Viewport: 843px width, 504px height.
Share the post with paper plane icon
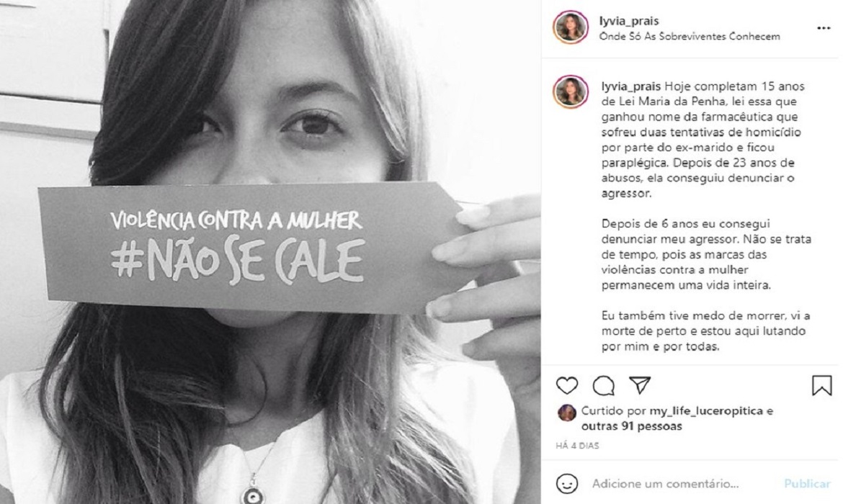click(640, 384)
